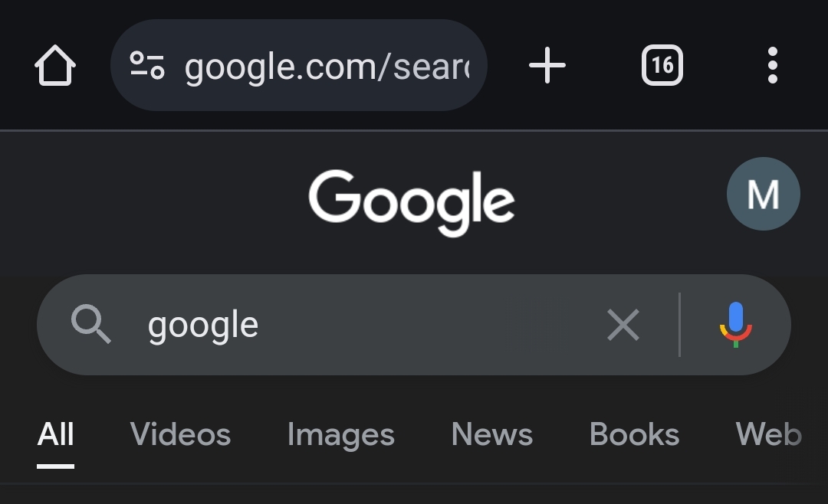The image size is (828, 504).
Task: Show the Books results tab
Action: coord(634,435)
